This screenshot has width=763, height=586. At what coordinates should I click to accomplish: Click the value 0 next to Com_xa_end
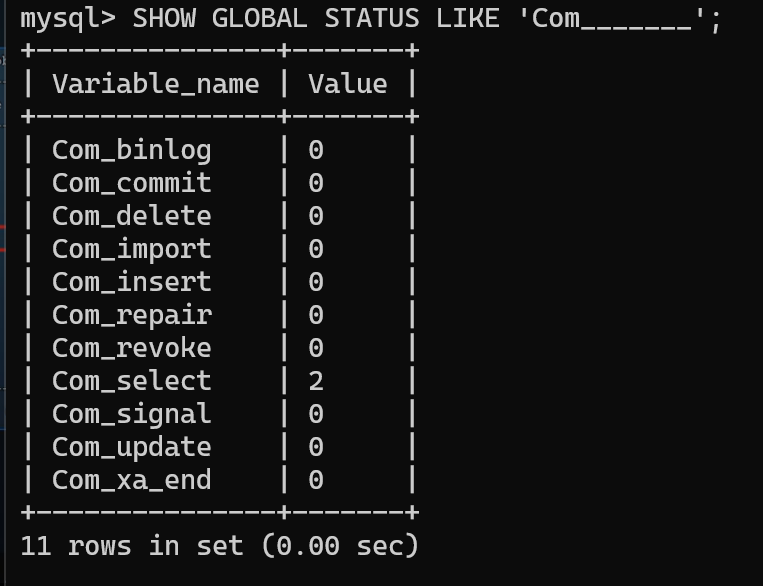point(316,480)
